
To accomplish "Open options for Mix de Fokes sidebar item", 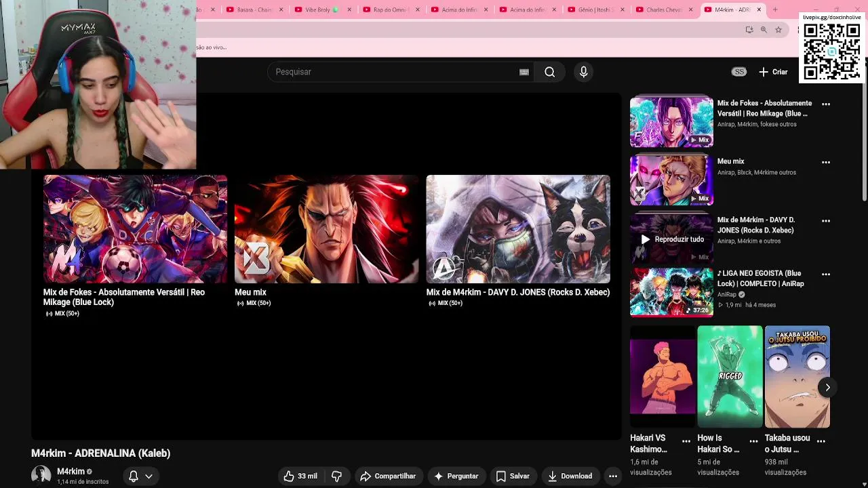I will pos(826,104).
